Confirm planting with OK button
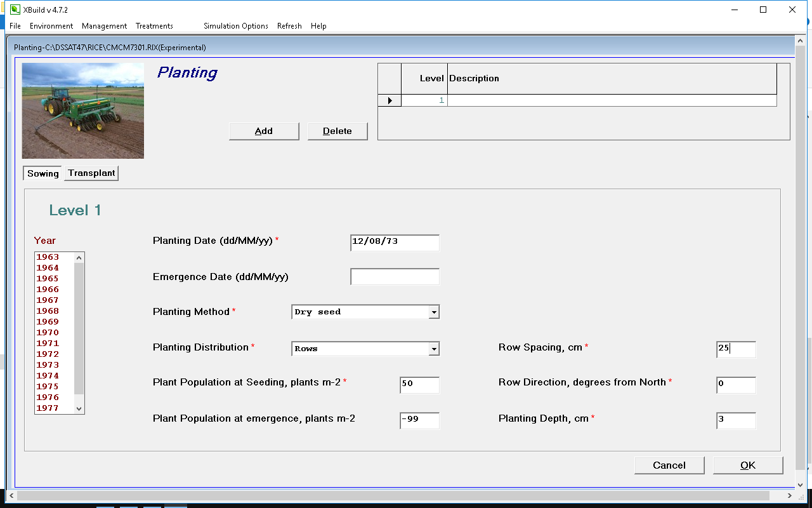The width and height of the screenshot is (812, 508). (747, 465)
